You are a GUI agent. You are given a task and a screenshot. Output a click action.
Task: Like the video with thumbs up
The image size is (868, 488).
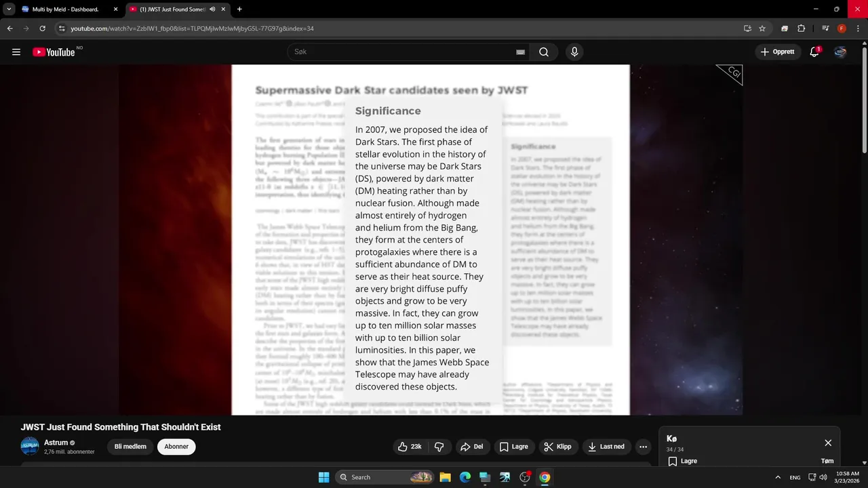click(410, 447)
